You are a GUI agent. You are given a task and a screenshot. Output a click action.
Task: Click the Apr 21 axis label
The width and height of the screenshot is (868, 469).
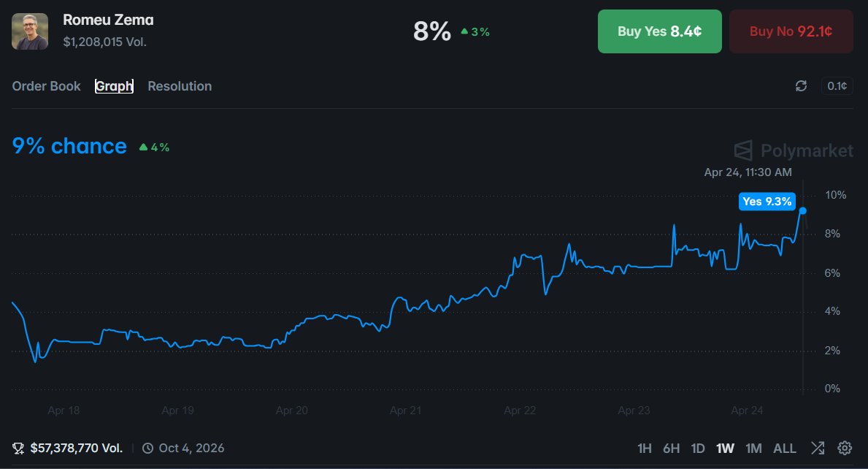[405, 411]
